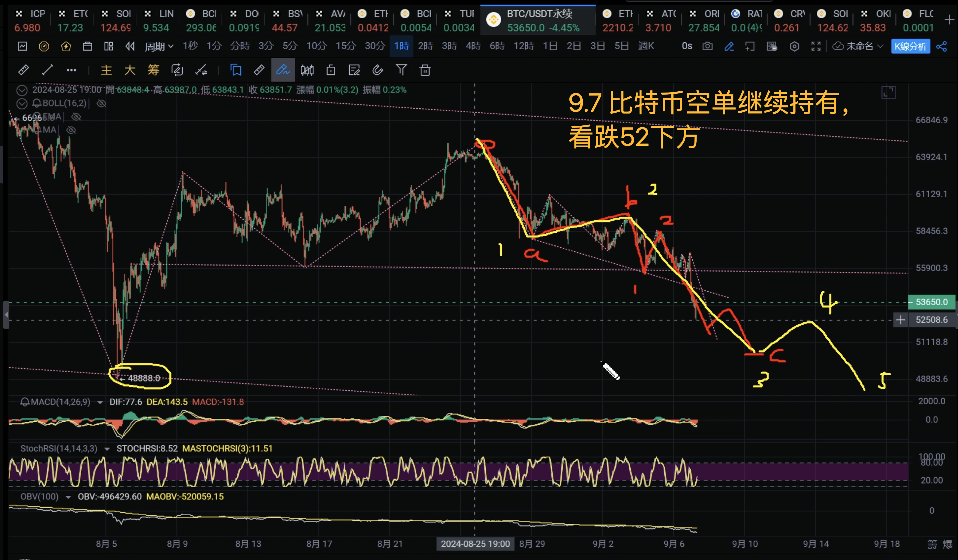
Task: Click the K線分析 analysis button
Action: pyautogui.click(x=911, y=46)
